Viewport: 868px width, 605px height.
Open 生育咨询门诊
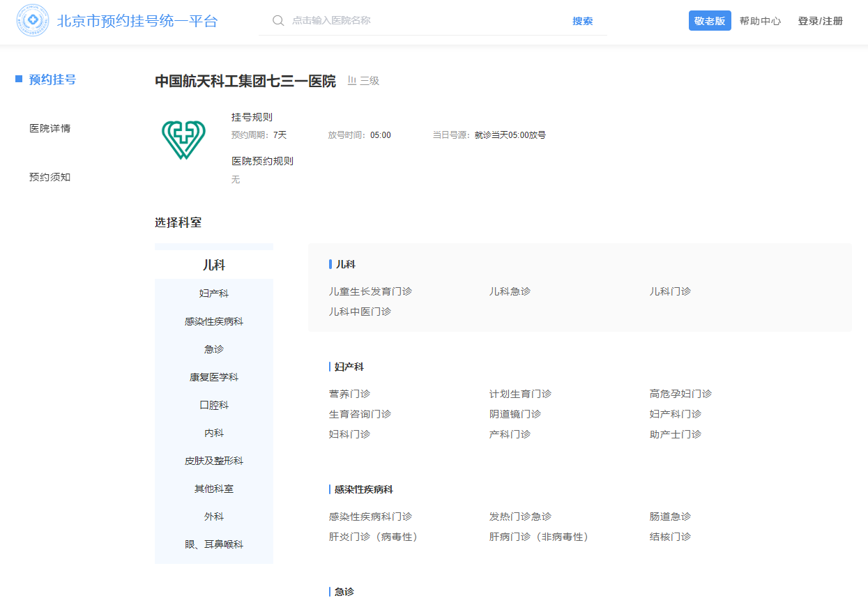click(360, 414)
